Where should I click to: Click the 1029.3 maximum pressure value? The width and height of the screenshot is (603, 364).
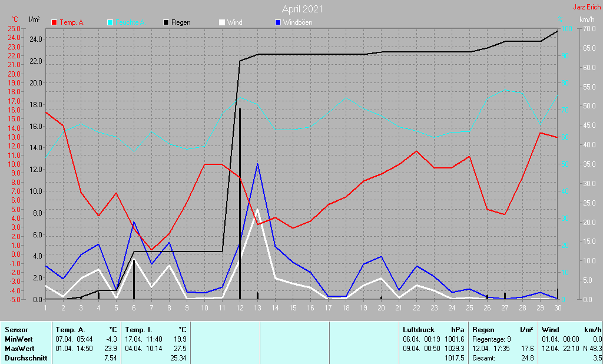tap(455, 349)
